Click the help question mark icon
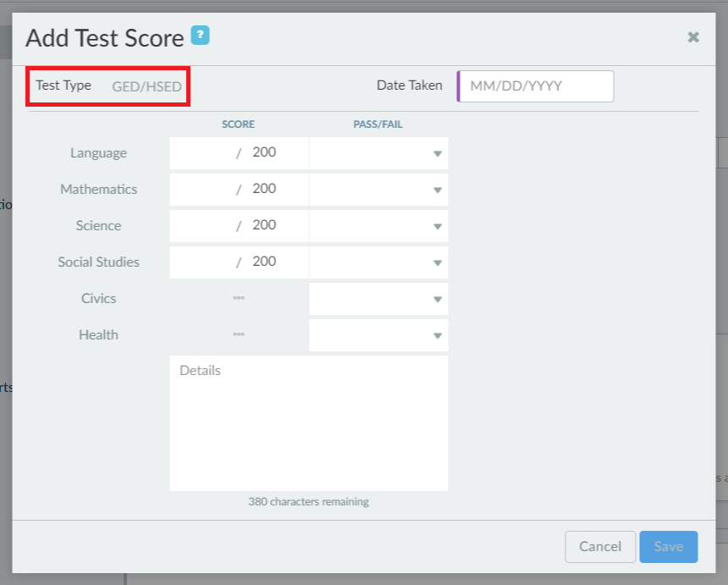 pyautogui.click(x=200, y=36)
